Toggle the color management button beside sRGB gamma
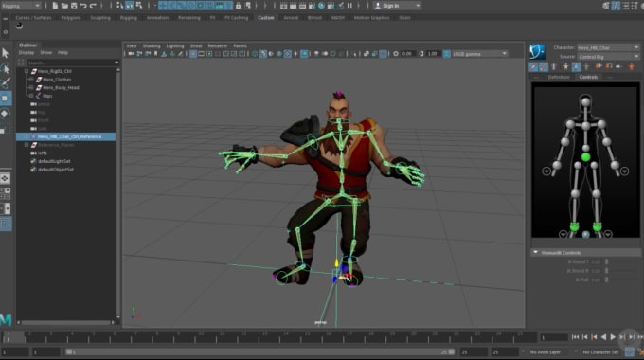Image resolution: width=644 pixels, height=360 pixels. [x=446, y=54]
